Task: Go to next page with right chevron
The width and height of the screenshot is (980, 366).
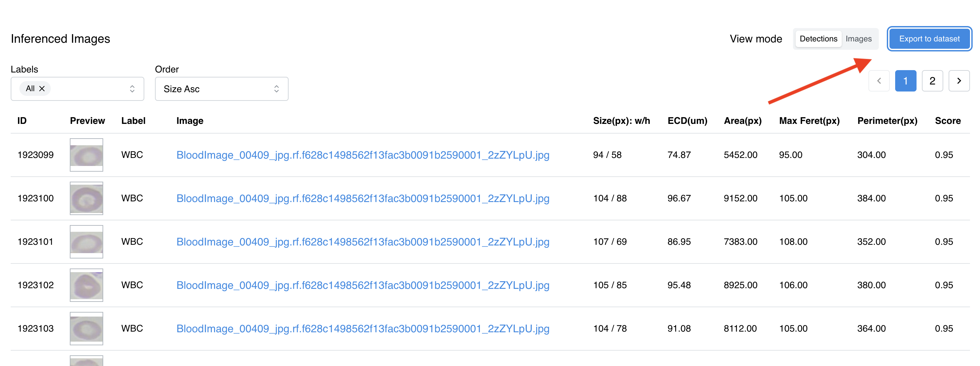Action: pos(959,81)
